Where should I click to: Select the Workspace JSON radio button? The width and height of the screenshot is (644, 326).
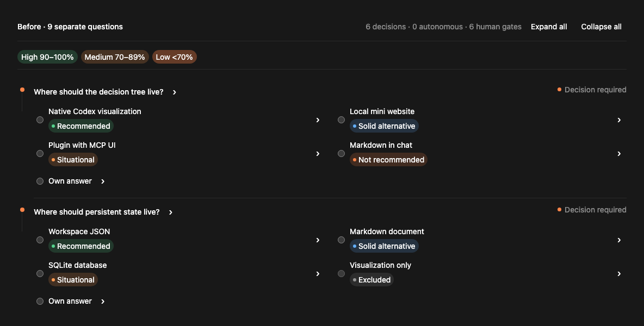pos(40,240)
